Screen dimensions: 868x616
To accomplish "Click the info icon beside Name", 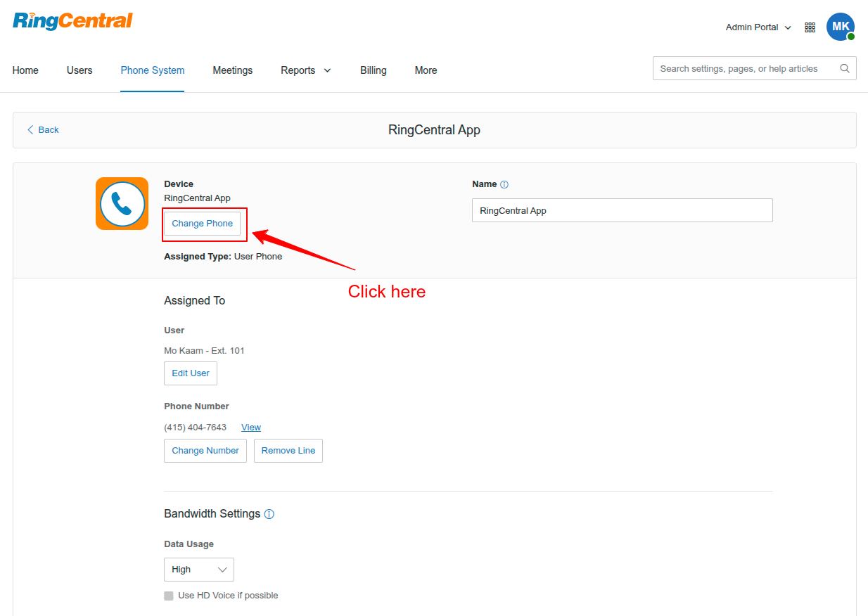I will pyautogui.click(x=504, y=184).
